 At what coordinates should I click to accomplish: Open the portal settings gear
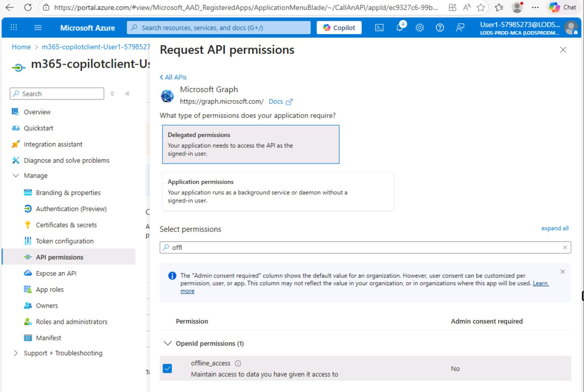click(x=419, y=28)
